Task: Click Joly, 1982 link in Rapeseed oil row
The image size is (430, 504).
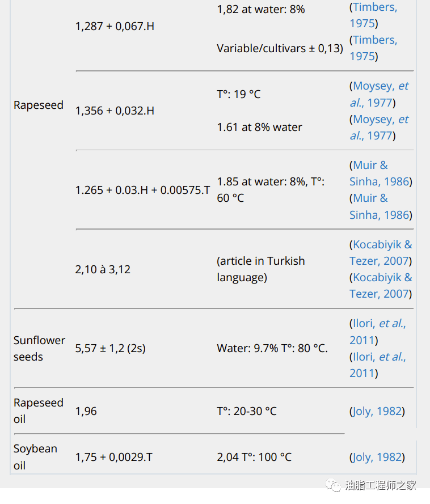Action: (x=377, y=411)
